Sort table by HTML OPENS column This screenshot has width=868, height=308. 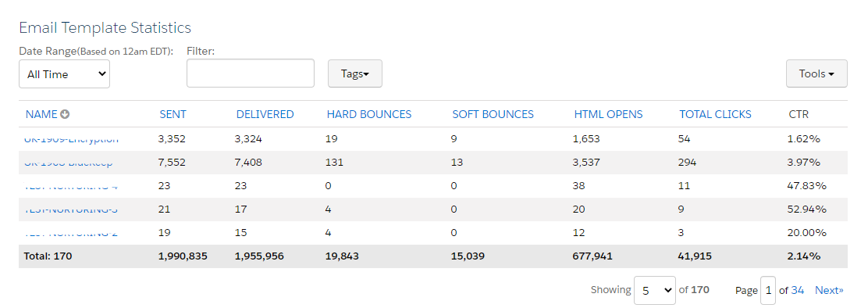click(608, 115)
